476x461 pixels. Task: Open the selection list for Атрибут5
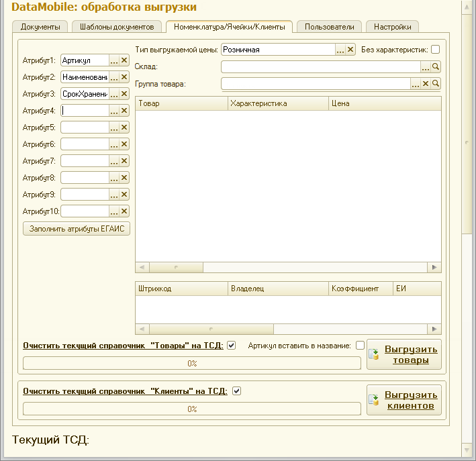pos(114,127)
